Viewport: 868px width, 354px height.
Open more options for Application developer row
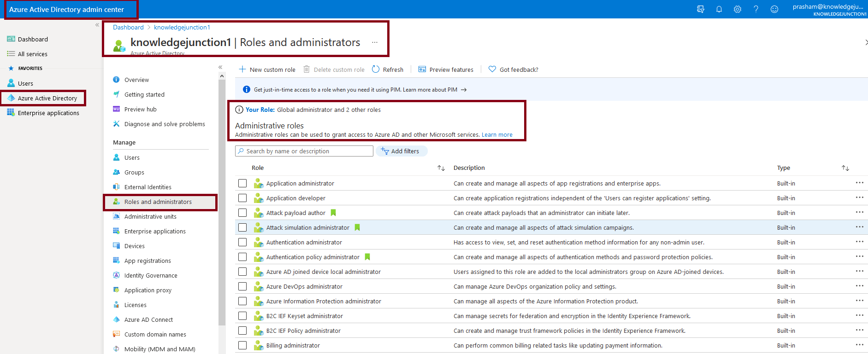click(860, 197)
